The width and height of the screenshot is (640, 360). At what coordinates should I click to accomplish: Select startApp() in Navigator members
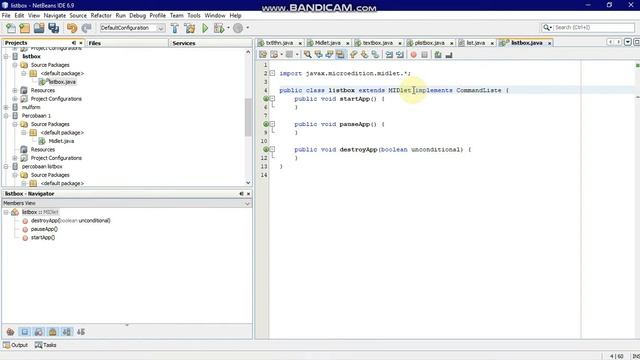[x=43, y=238]
